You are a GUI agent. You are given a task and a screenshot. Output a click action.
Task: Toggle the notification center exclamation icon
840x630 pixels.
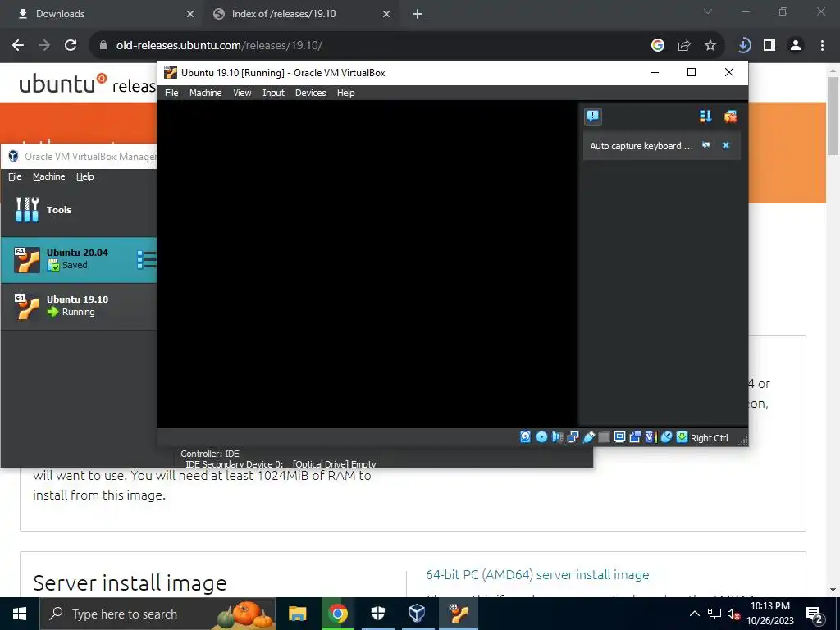[x=593, y=116]
